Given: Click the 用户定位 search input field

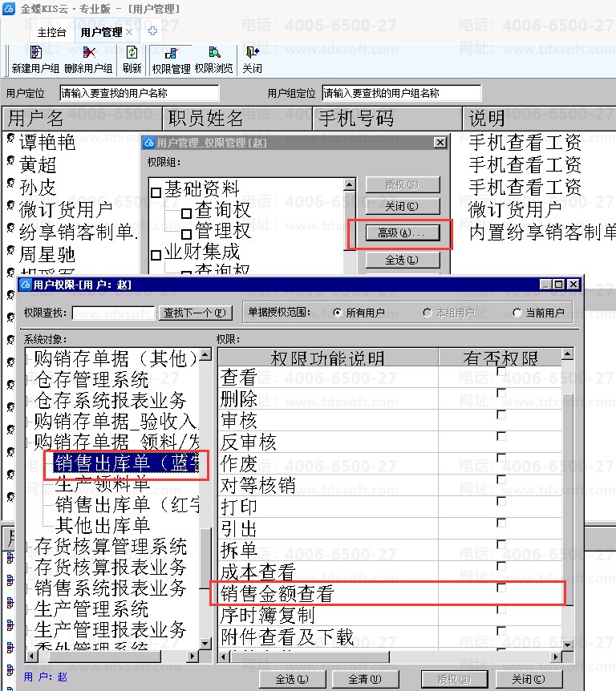Looking at the screenshot, I should pos(140,93).
